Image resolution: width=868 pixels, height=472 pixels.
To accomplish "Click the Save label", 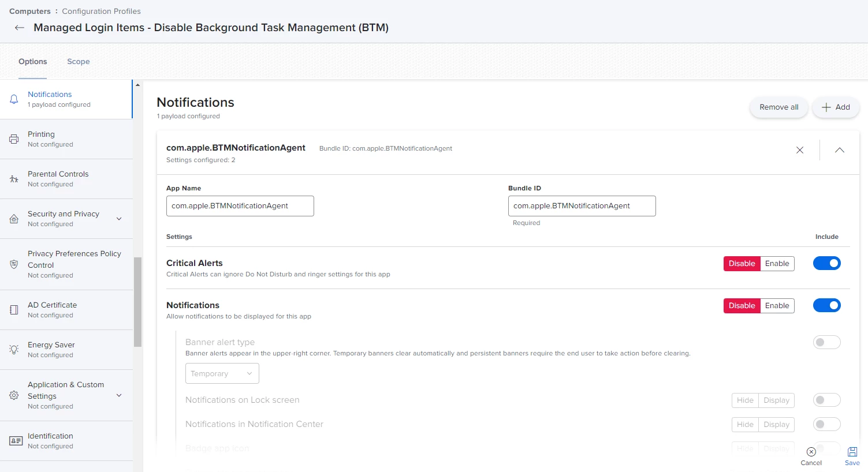I will (852, 463).
